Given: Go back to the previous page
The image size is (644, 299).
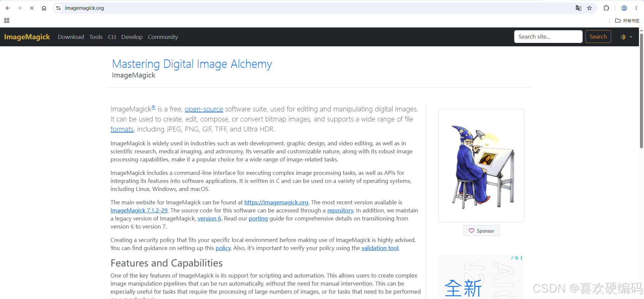Looking at the screenshot, I should [x=8, y=8].
